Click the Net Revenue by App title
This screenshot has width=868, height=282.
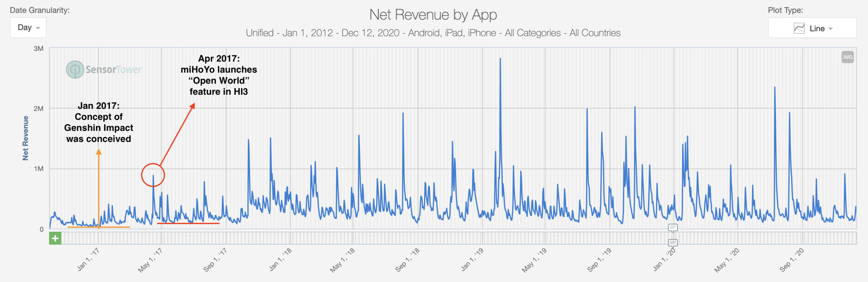point(433,15)
